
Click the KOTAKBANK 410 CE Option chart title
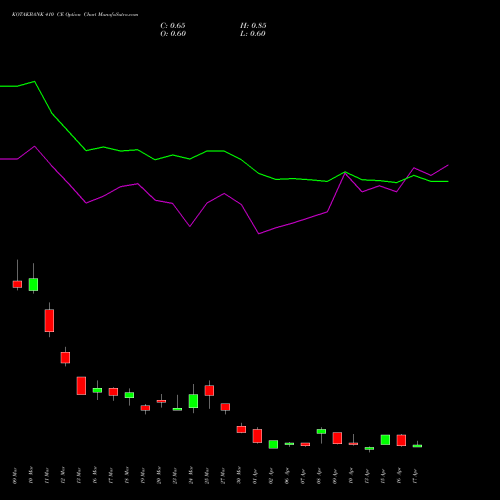[x=75, y=15]
